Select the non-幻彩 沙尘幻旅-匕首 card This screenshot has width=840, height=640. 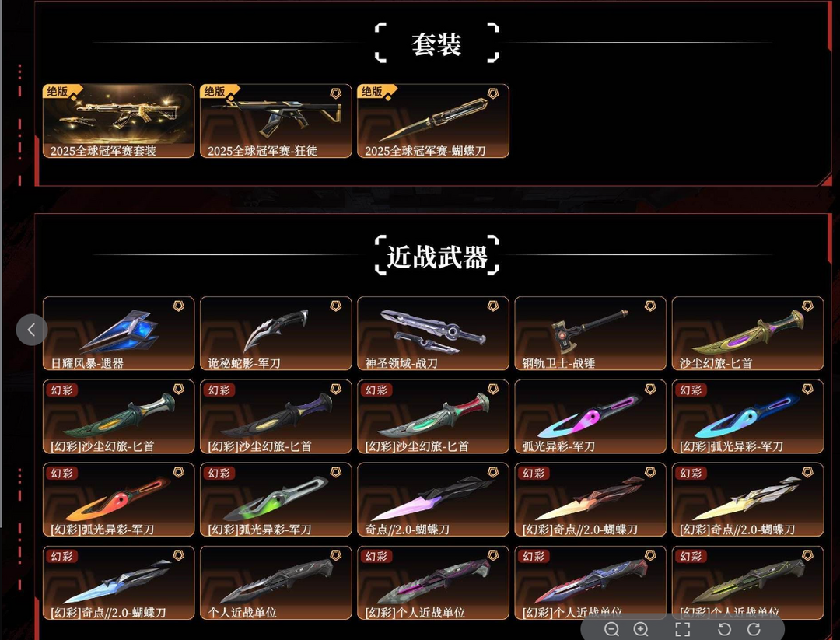(x=747, y=333)
